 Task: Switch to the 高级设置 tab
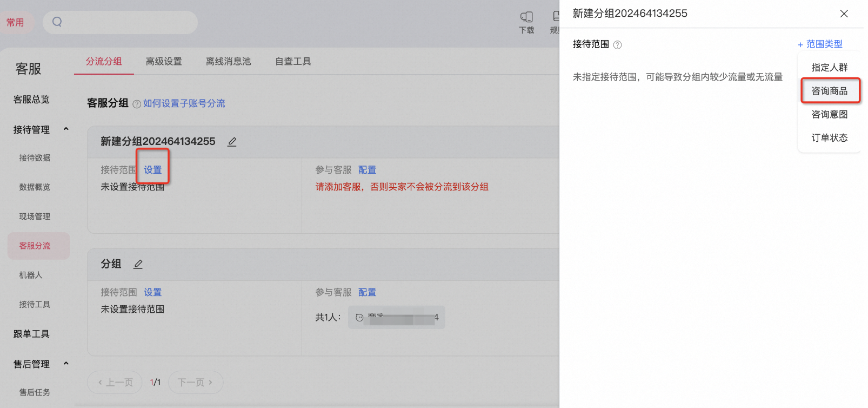pyautogui.click(x=164, y=61)
